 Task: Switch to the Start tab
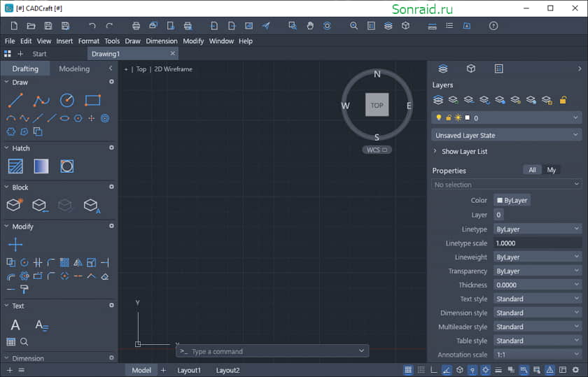click(39, 54)
